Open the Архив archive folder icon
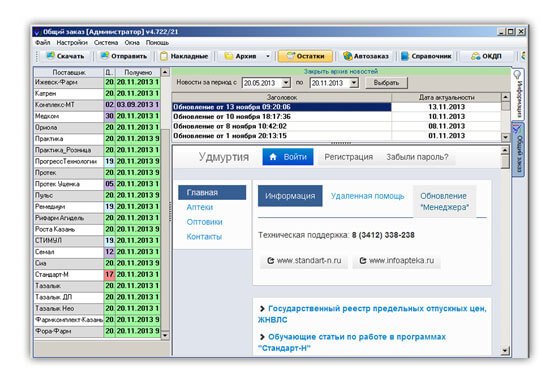Viewport: 560px width, 380px height. pos(229,56)
